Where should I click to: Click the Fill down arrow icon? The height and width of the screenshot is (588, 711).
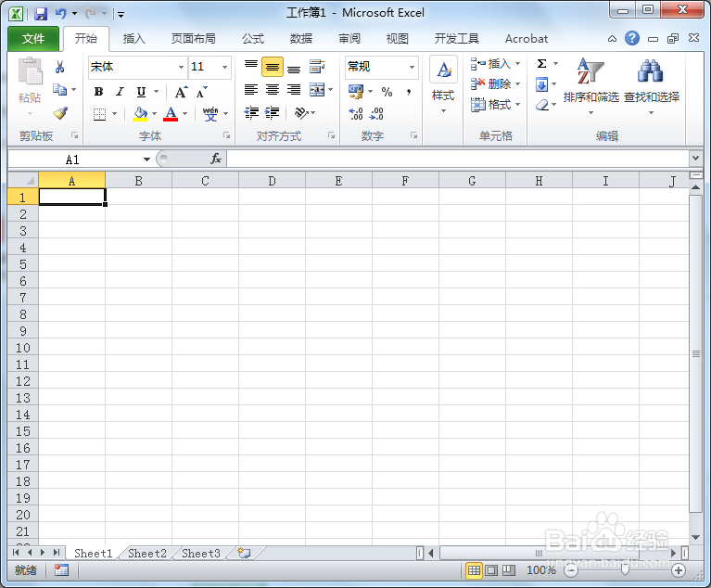pyautogui.click(x=542, y=84)
